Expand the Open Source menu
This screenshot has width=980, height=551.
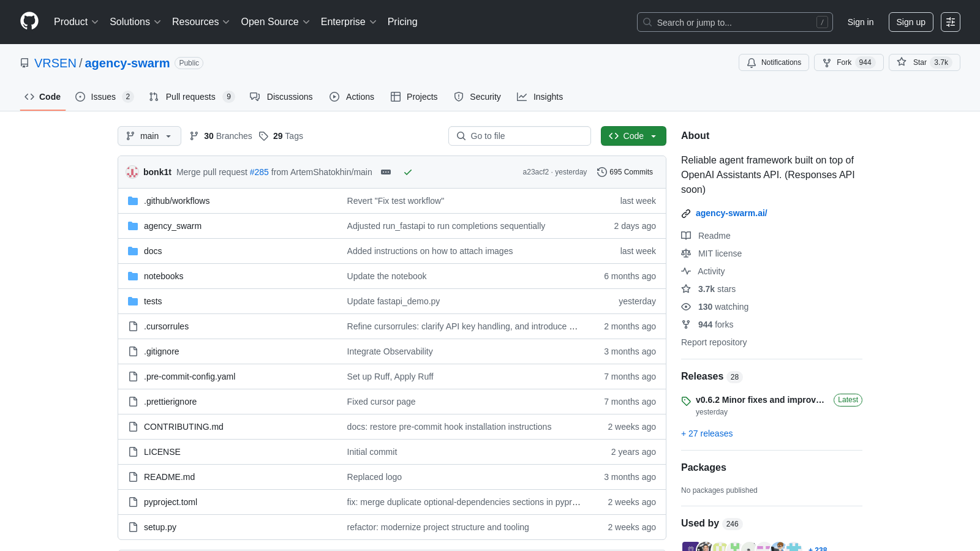[x=276, y=22]
